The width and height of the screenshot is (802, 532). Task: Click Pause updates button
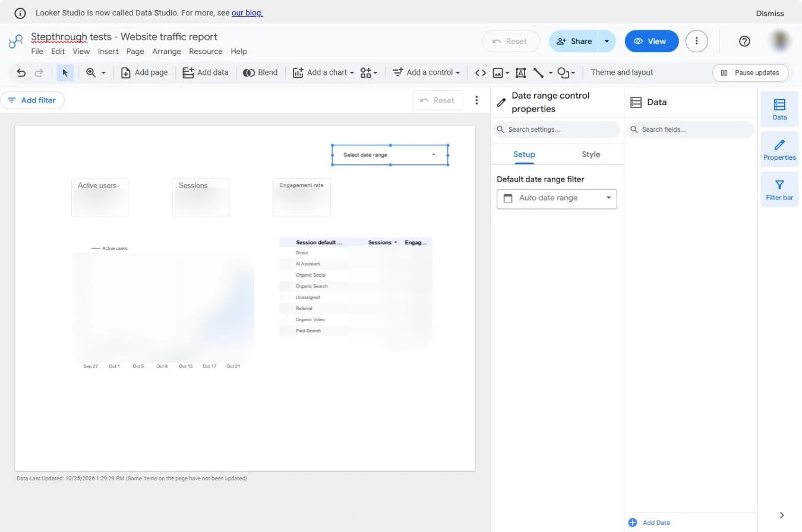click(x=750, y=72)
